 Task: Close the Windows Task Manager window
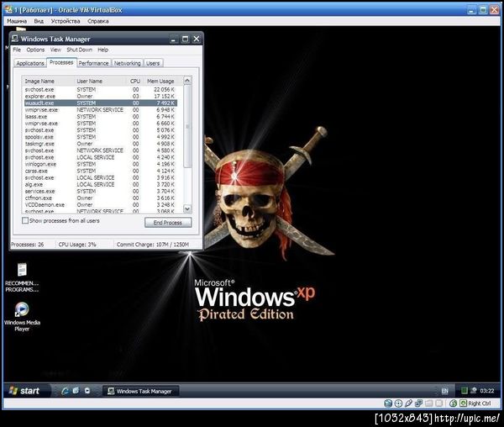pyautogui.click(x=197, y=40)
